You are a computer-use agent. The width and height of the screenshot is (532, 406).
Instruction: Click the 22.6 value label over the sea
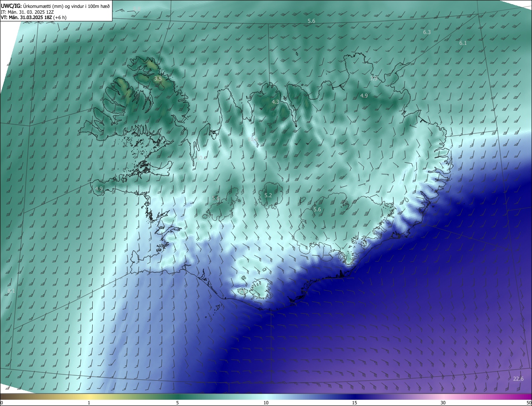518,379
